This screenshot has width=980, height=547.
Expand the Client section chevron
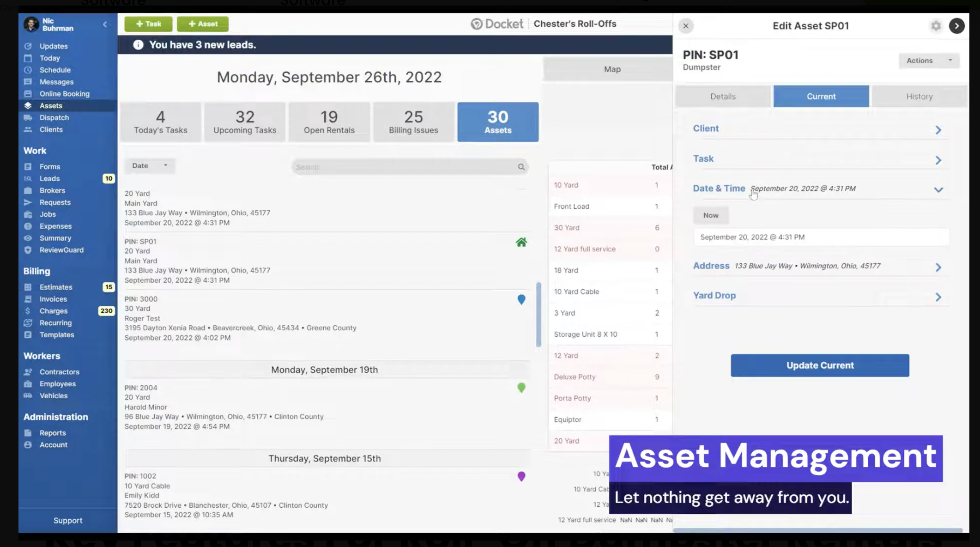coord(938,130)
